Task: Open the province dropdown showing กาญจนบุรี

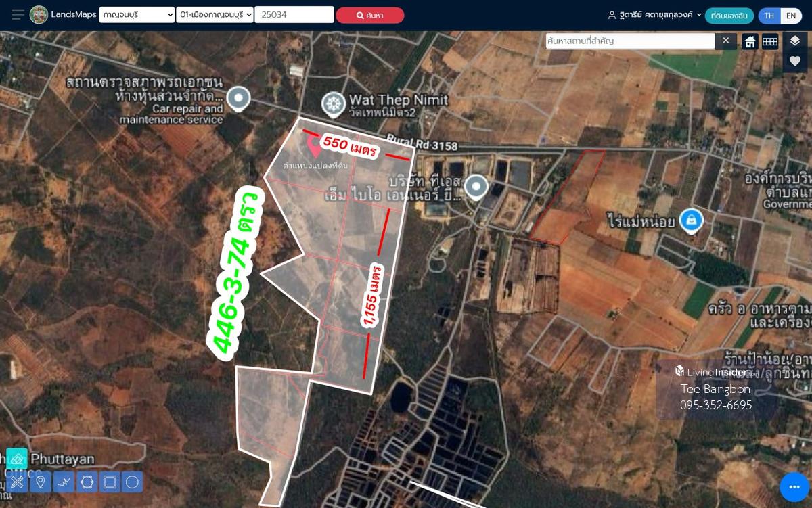Action: [137, 15]
